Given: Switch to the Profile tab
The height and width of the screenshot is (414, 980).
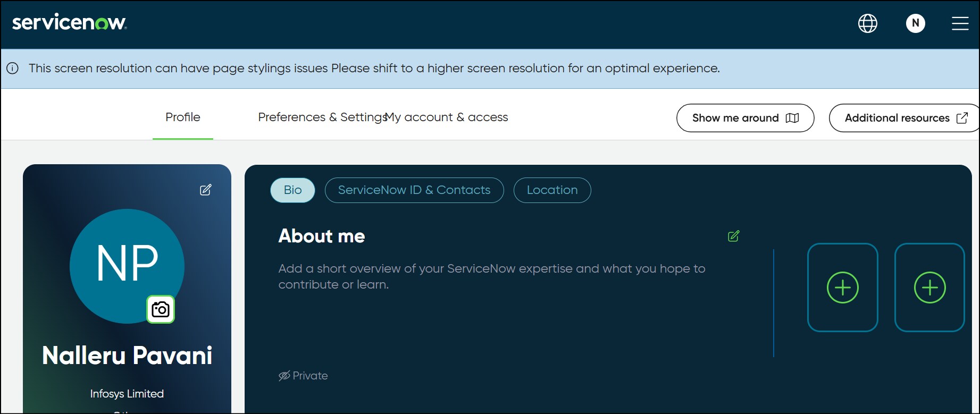Looking at the screenshot, I should tap(183, 117).
